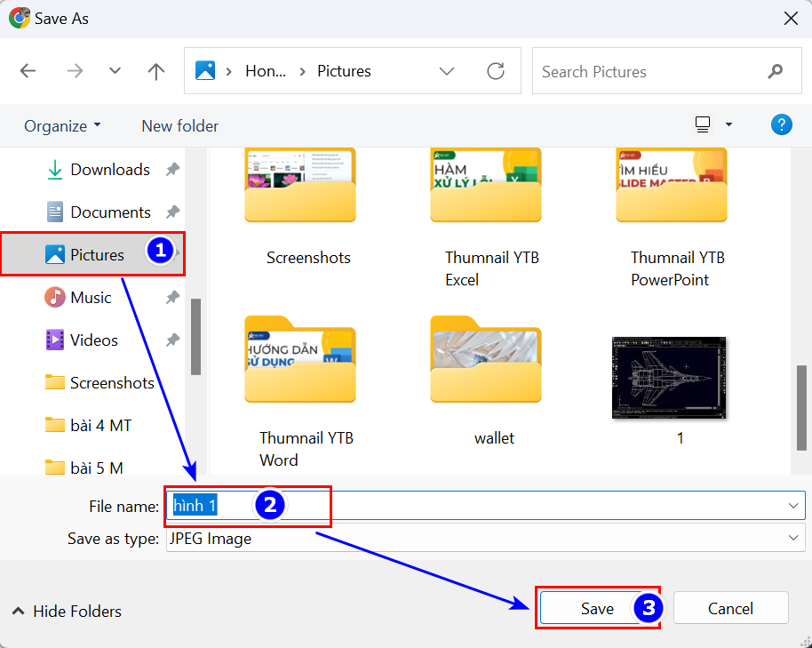
Task: Refresh the Pictures folder view
Action: click(496, 71)
